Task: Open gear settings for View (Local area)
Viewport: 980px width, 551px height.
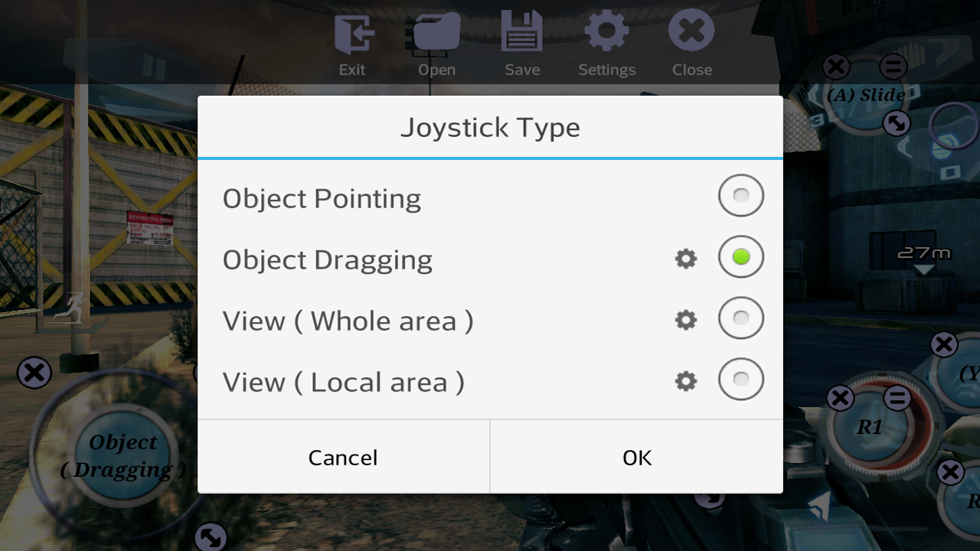Action: [x=686, y=380]
